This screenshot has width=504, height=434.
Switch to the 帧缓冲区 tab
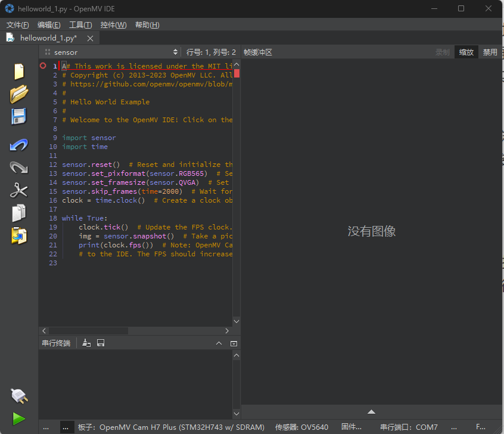tap(257, 52)
